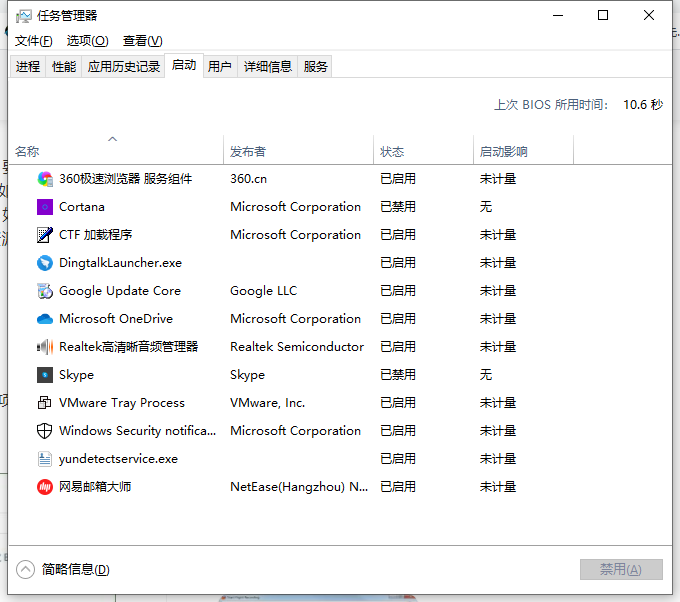Click the 网易邮箱大师 red icon

(44, 487)
